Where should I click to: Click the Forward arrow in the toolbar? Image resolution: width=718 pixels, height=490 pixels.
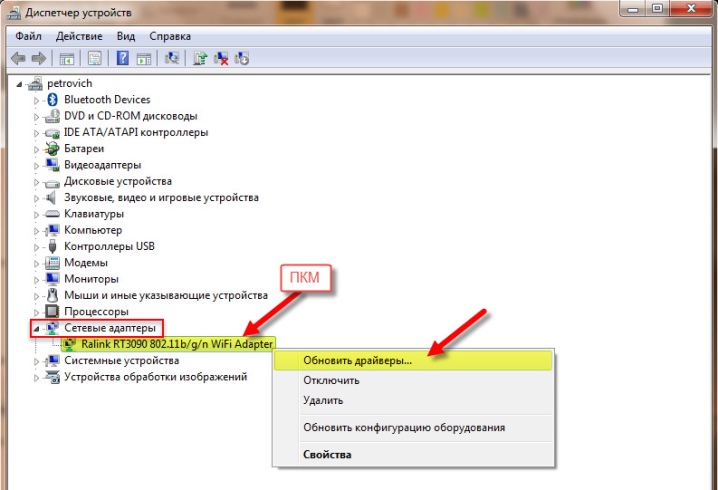click(39, 58)
